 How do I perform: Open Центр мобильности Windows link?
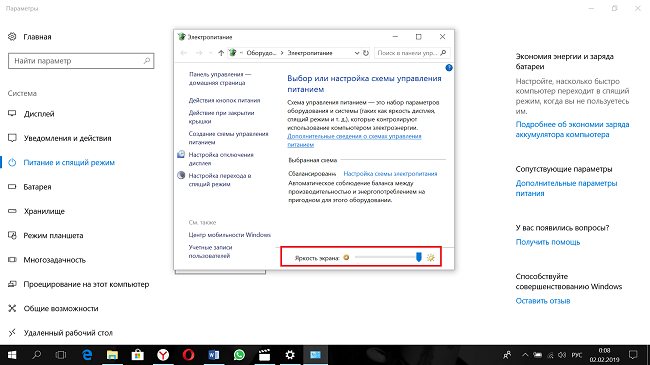pyautogui.click(x=230, y=235)
